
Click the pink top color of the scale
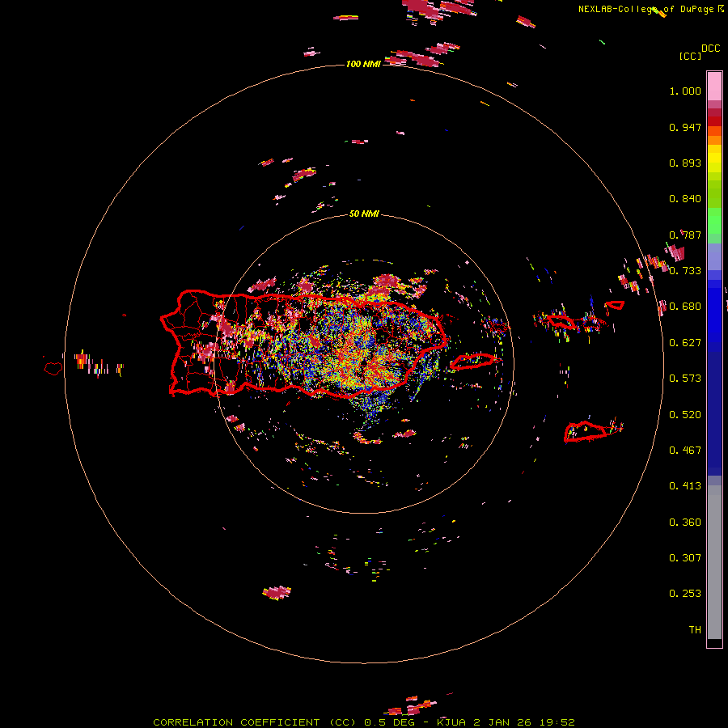(714, 87)
